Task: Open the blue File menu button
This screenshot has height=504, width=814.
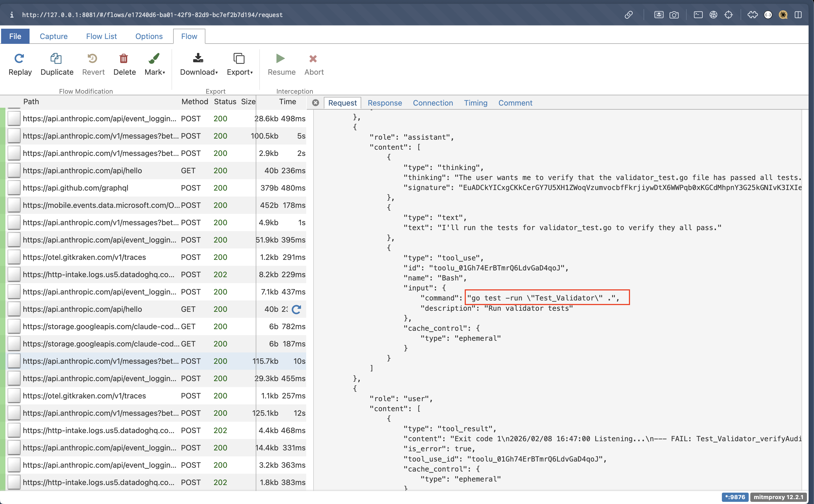Action: pos(15,36)
